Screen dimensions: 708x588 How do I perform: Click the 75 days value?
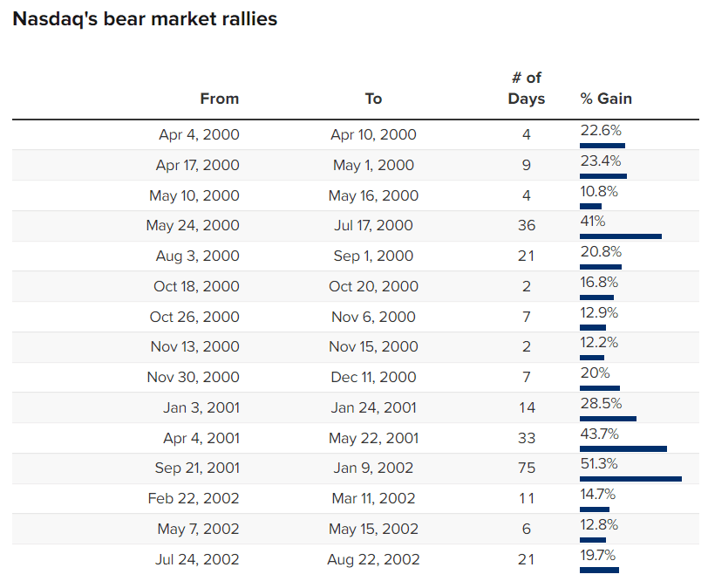pyautogui.click(x=527, y=468)
